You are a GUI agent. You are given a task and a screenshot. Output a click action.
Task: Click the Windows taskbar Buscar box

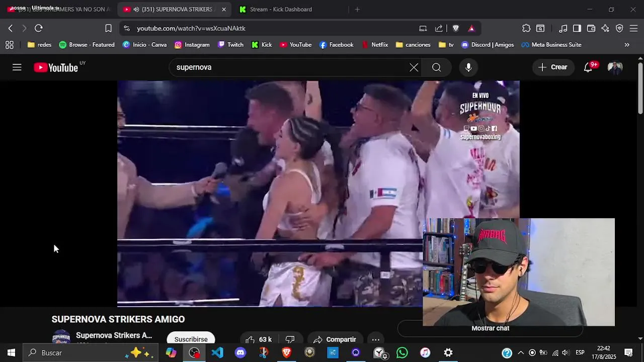(x=91, y=353)
